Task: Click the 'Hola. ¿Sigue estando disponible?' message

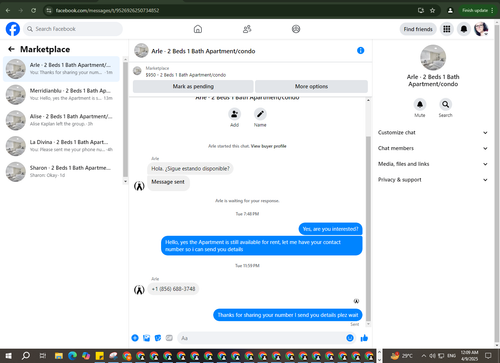Action: coord(190,169)
